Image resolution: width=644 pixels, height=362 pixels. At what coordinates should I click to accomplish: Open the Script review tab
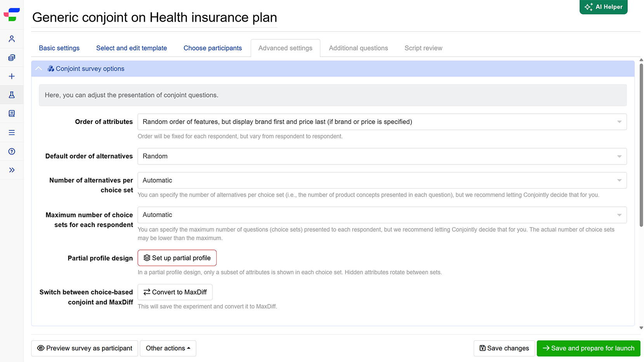(424, 48)
